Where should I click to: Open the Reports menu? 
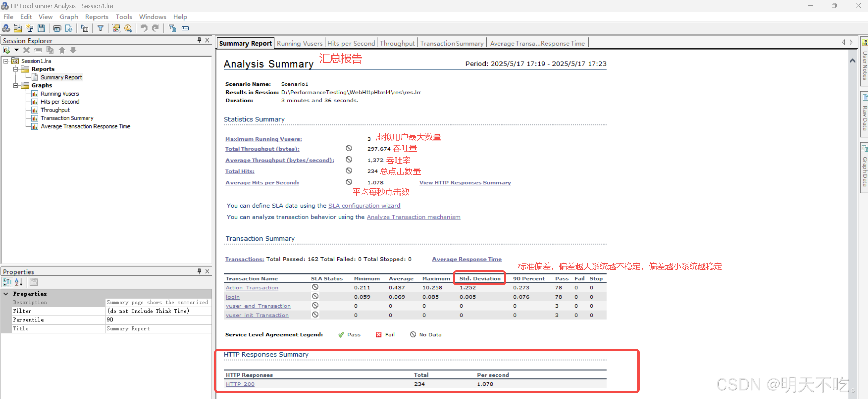pos(97,17)
